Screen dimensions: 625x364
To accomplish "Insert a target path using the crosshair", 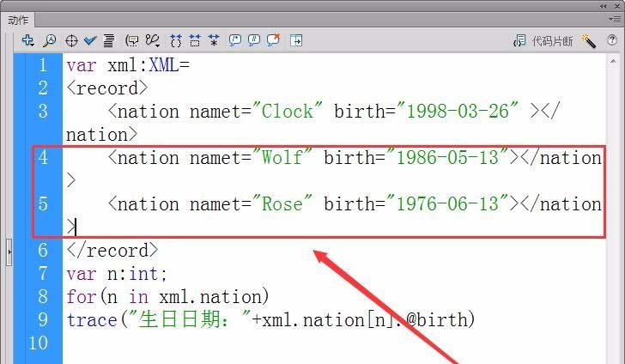I will pos(71,40).
